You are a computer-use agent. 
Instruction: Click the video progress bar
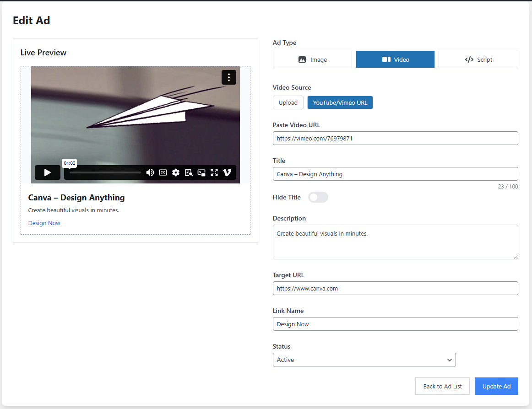click(105, 172)
